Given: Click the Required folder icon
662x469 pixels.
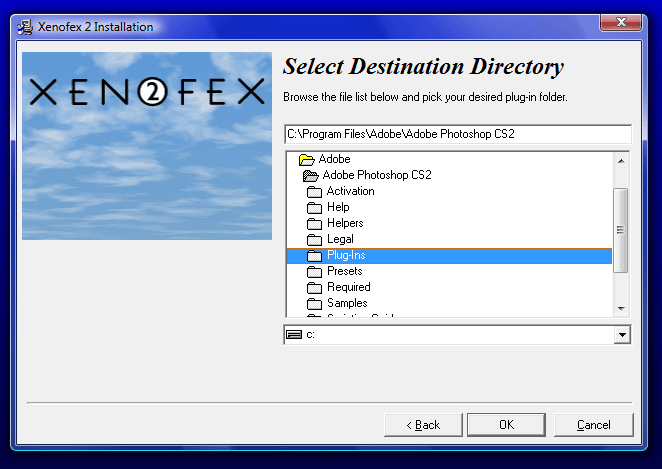Looking at the screenshot, I should 314,287.
